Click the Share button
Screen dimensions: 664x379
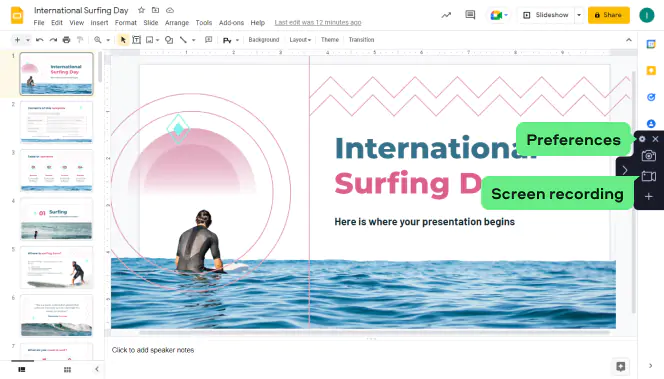[609, 15]
